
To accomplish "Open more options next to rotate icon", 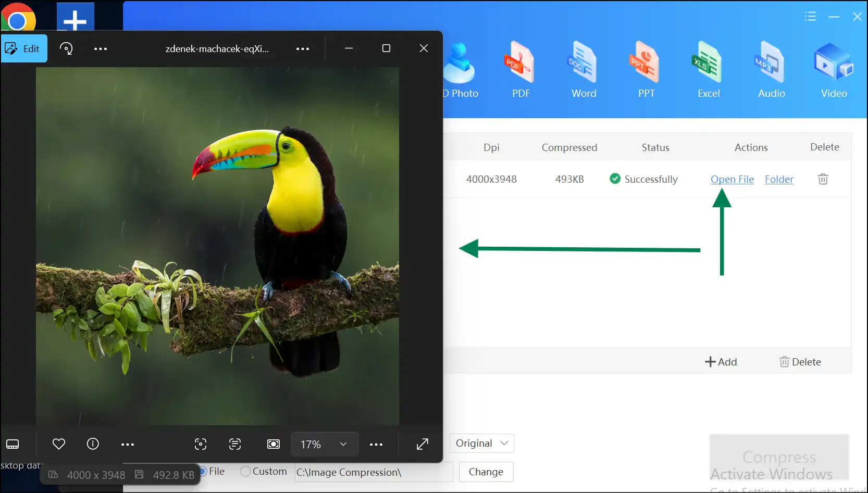I will pyautogui.click(x=101, y=48).
